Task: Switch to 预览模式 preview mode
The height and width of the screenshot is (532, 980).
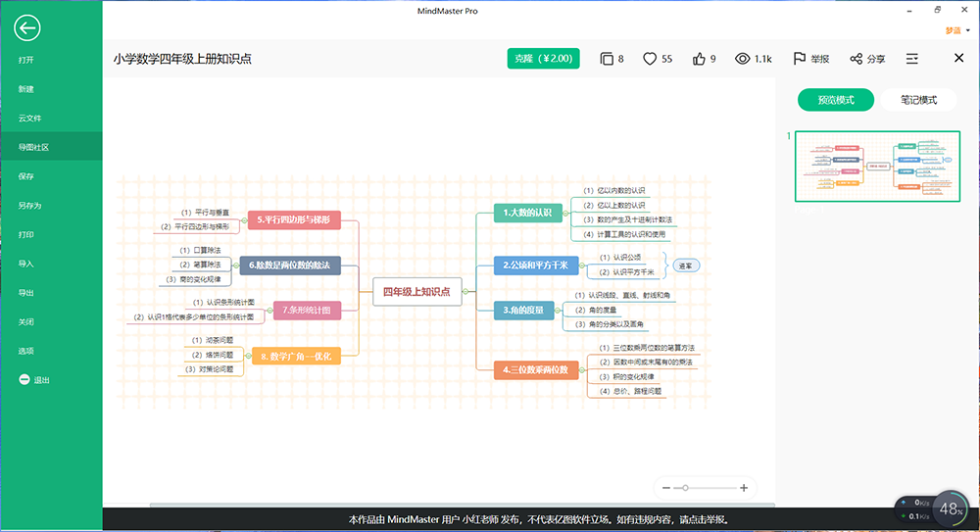Action: (836, 100)
